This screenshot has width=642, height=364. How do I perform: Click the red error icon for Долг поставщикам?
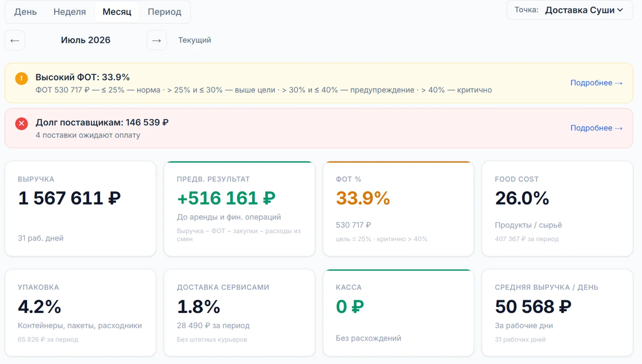(22, 124)
